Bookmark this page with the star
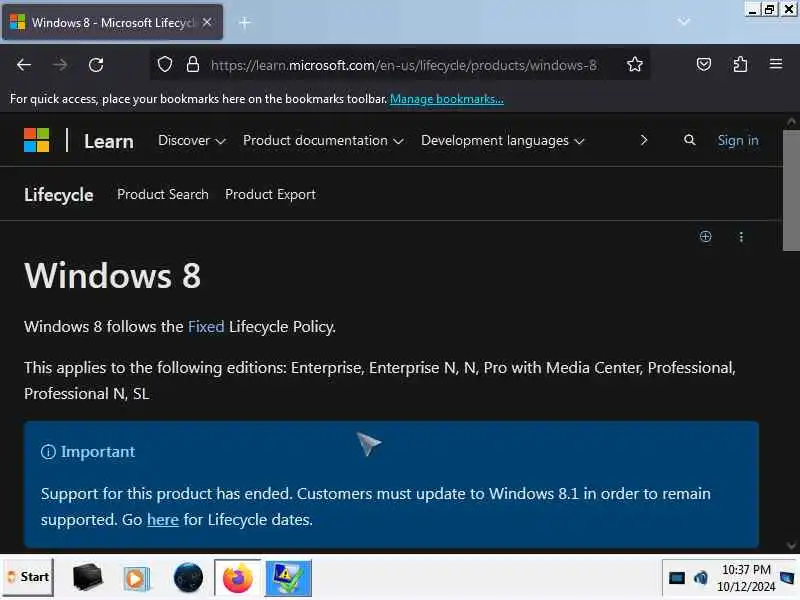800x600 pixels. [635, 64]
